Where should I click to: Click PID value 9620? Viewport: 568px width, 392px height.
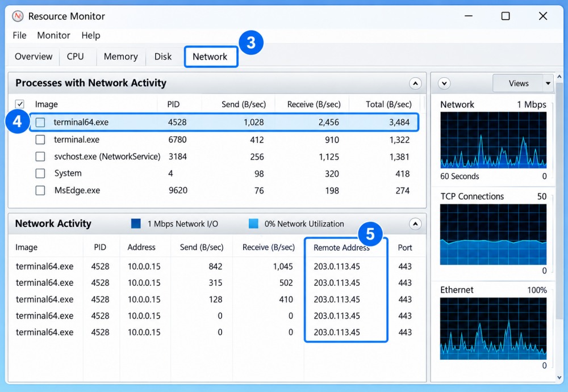(x=178, y=191)
